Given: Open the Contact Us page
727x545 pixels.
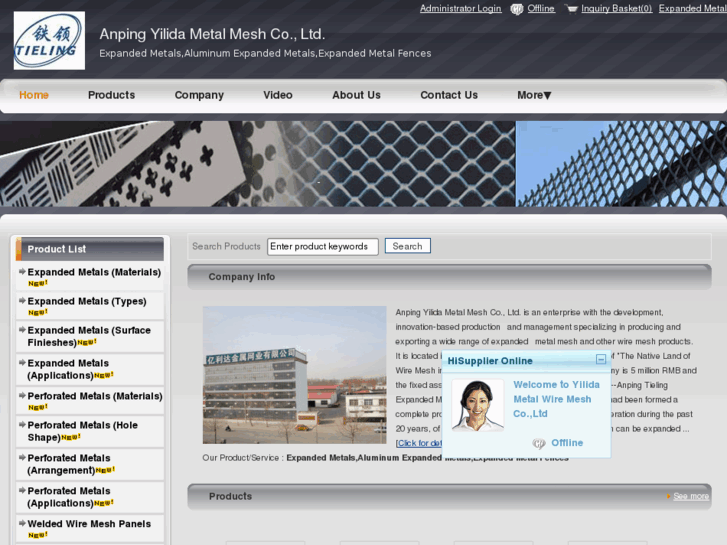Looking at the screenshot, I should [449, 95].
